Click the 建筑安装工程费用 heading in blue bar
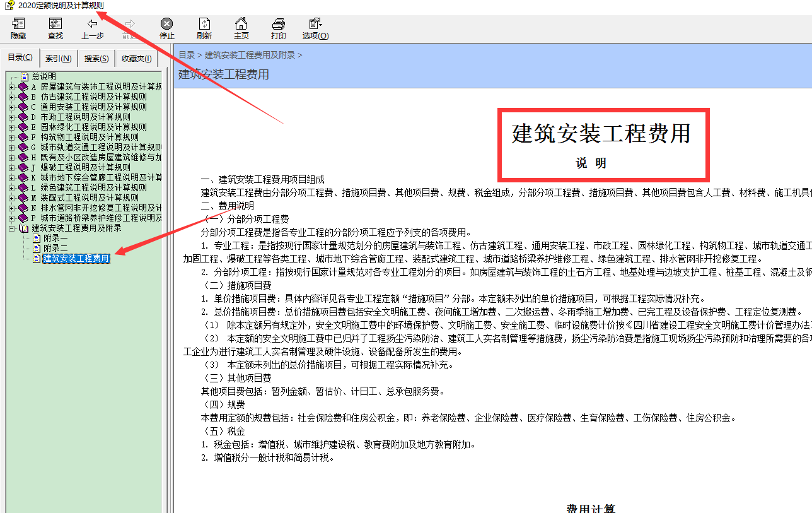The image size is (812, 513). tap(224, 74)
